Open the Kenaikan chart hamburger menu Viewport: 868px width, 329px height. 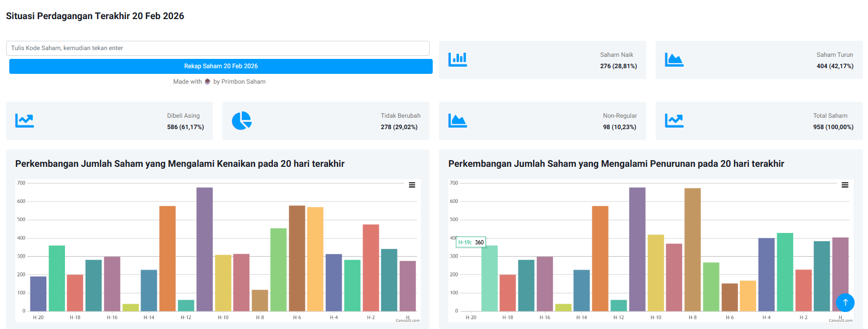click(x=412, y=185)
